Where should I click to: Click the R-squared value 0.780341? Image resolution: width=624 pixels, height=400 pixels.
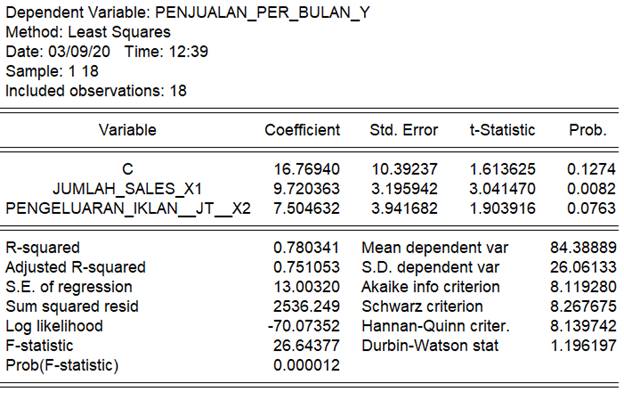(307, 247)
